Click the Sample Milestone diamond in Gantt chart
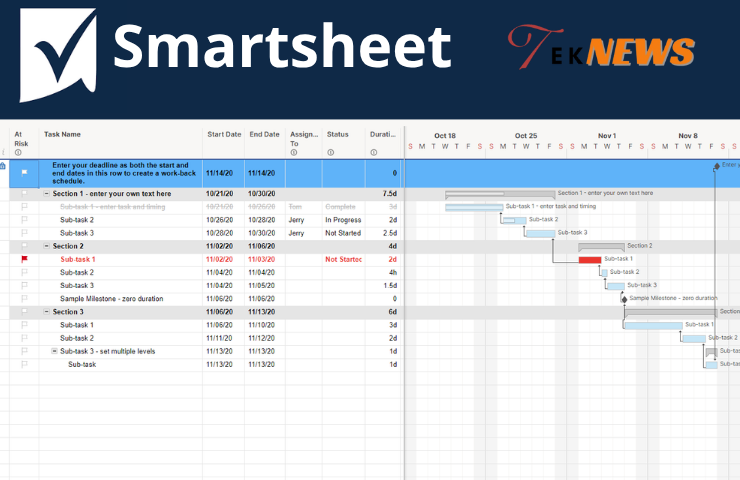 coord(624,299)
